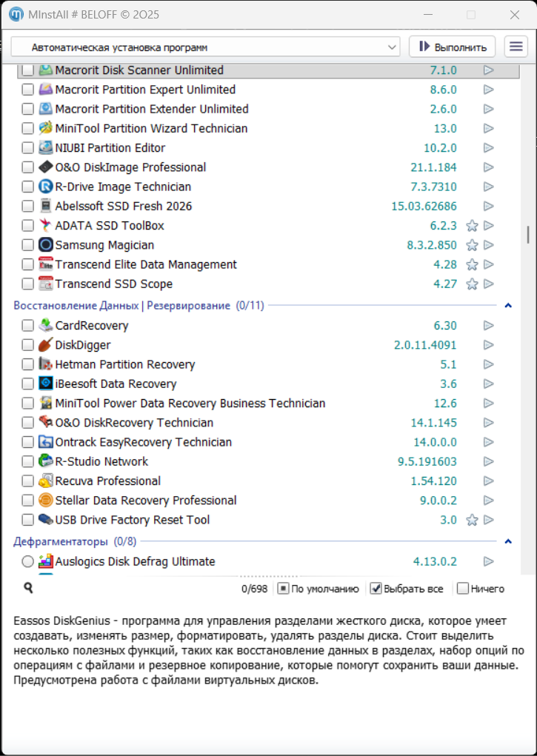Click the Samsung Magician app icon

pos(46,245)
